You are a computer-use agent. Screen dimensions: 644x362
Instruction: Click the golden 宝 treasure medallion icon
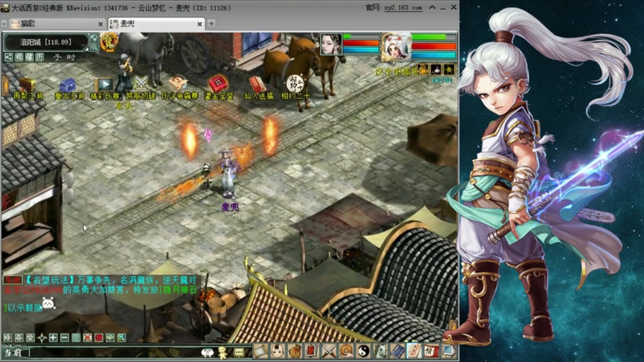pos(109,42)
